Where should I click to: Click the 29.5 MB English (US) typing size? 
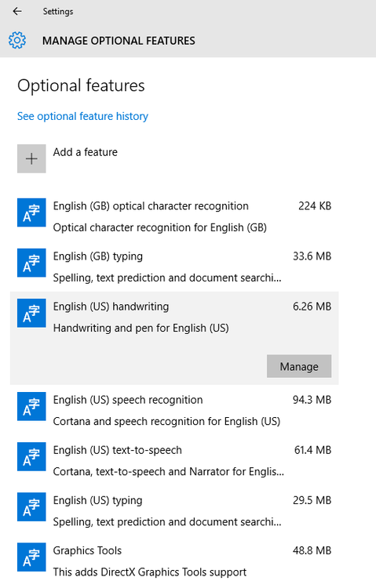pos(312,500)
